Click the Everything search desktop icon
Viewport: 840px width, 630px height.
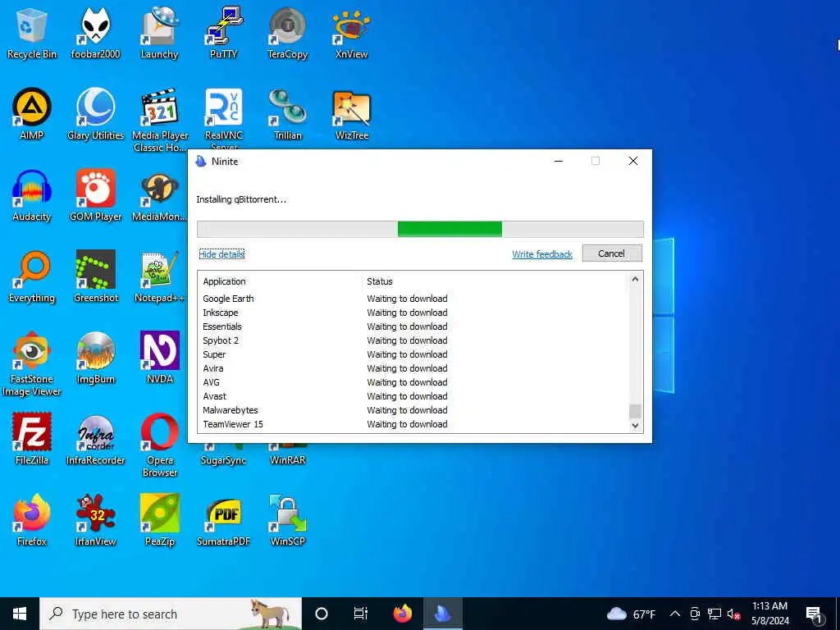(32, 277)
